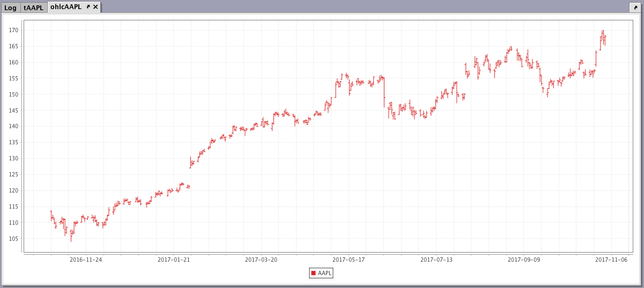This screenshot has height=288, width=644.
Task: Click the 2017-05-17 date axis label
Action: pyautogui.click(x=349, y=260)
